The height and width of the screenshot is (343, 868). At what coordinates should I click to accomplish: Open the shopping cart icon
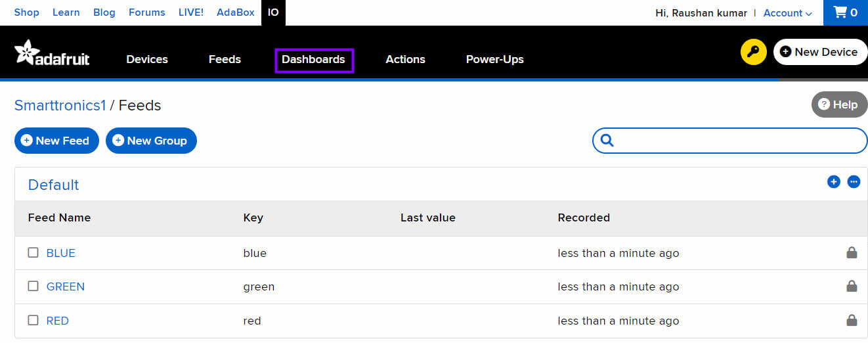click(845, 12)
